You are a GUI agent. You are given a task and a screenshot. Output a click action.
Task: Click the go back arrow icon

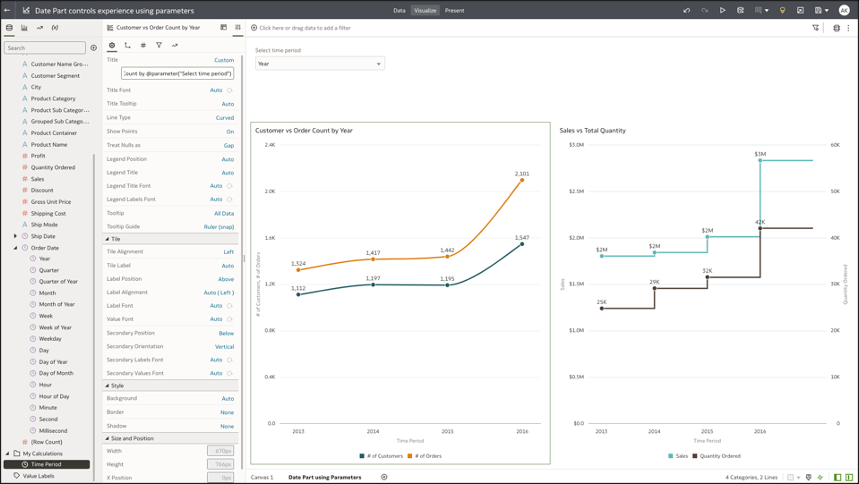click(x=8, y=10)
